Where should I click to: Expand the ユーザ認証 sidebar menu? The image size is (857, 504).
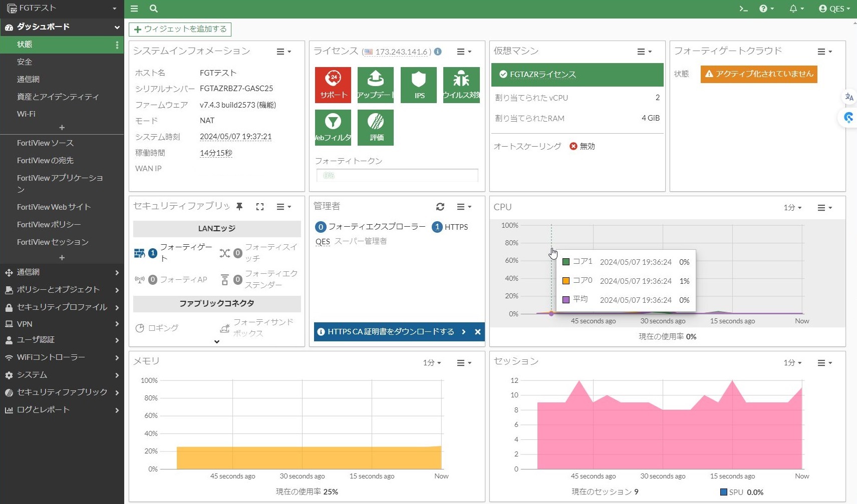point(62,340)
